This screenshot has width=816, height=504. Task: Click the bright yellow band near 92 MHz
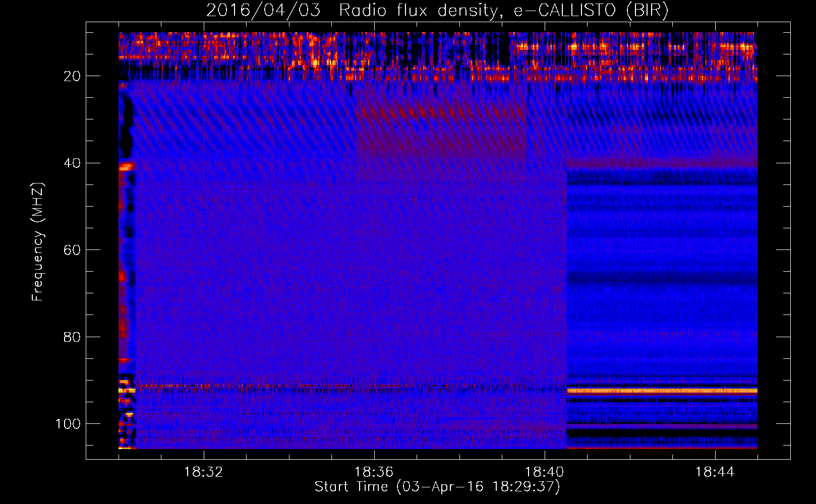coord(662,391)
